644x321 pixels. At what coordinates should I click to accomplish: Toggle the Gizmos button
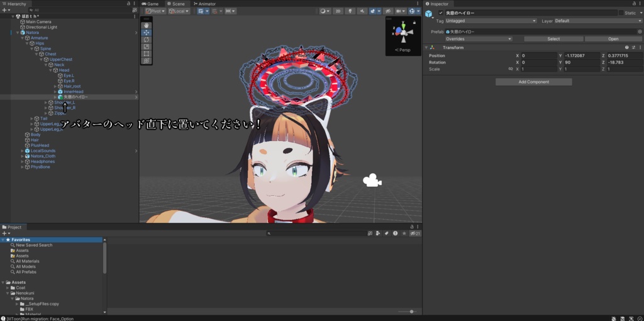(411, 11)
